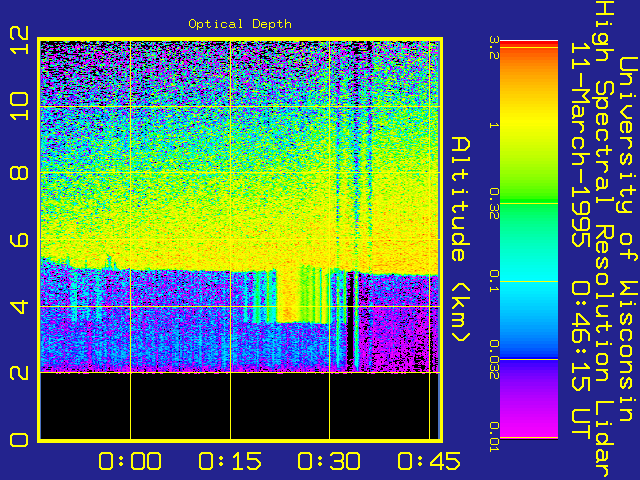
Task: Click the time axis label '0:15'
Action: (230, 461)
